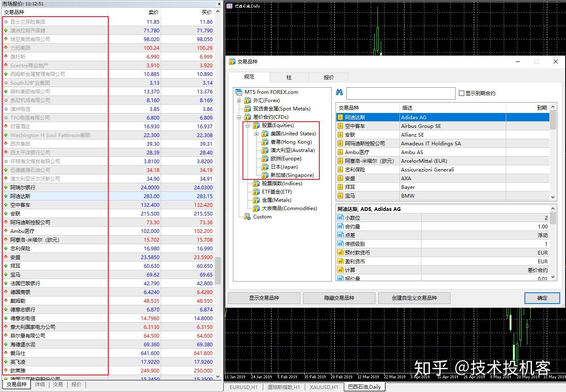Open the 日本(Japan) equities group icon

click(265, 167)
